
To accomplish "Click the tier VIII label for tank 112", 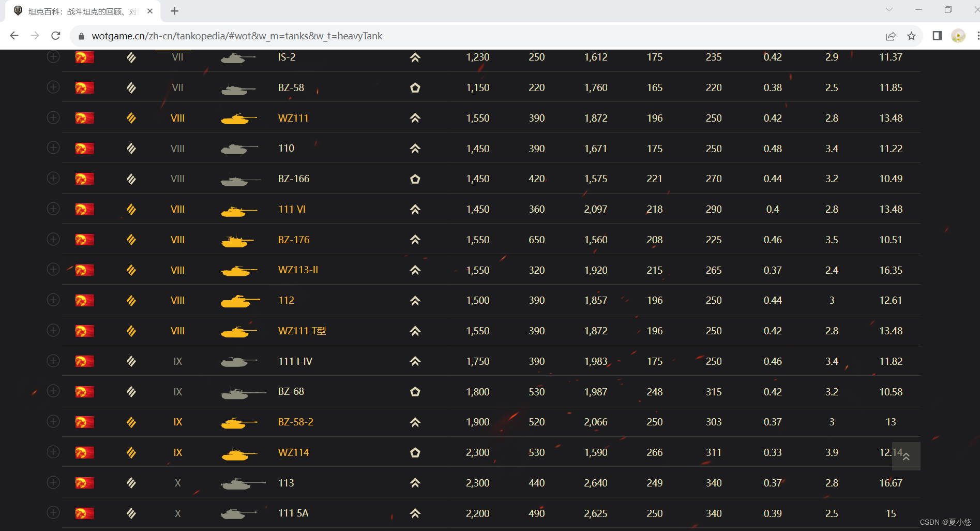I will 177,300.
